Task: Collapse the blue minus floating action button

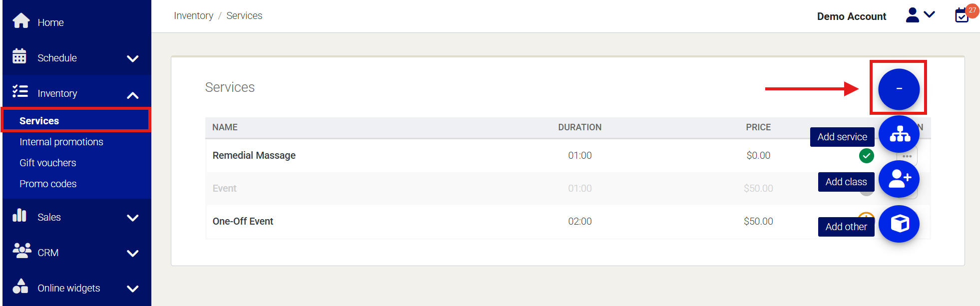Action: (x=899, y=89)
